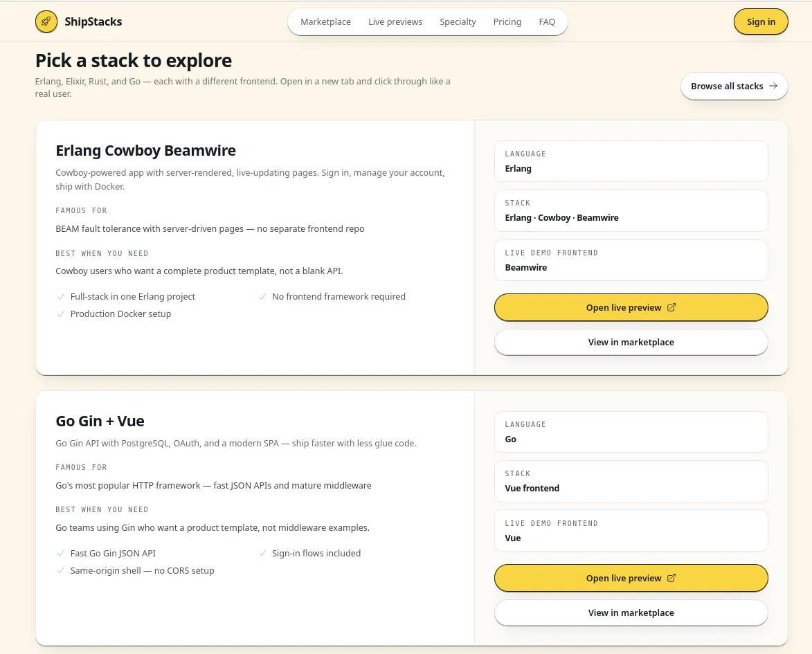Click the yellow Sign in button

coord(761,21)
